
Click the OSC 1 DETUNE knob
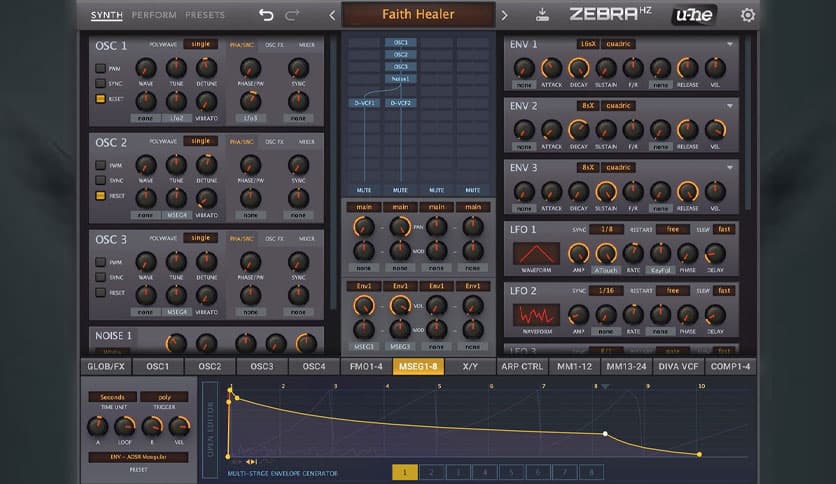206,68
